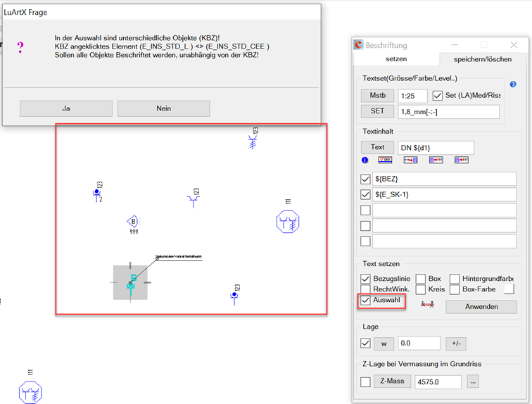Screen dimensions: 532x404
Task: Click the Anwenden button
Action: pyautogui.click(x=481, y=307)
